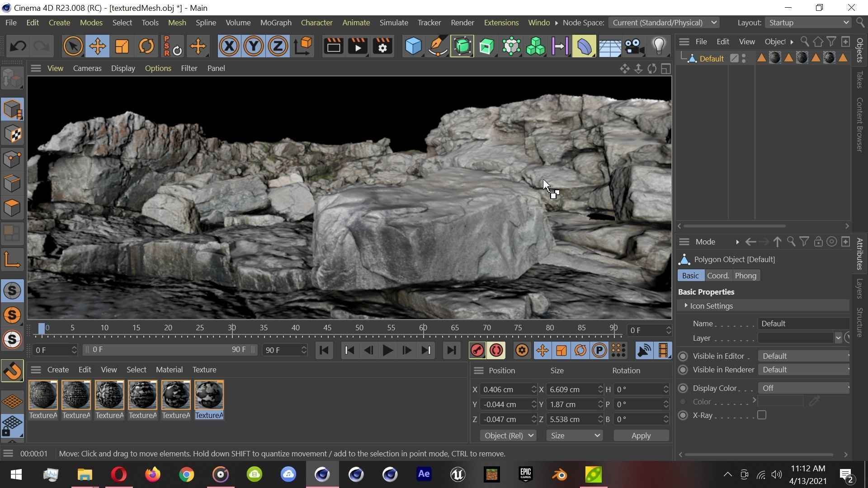Screen dimensions: 868x488
Task: Go to start of animation button
Action: [x=324, y=350]
